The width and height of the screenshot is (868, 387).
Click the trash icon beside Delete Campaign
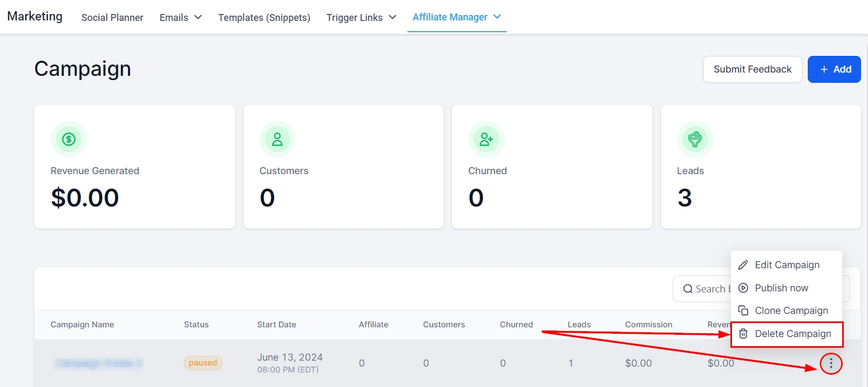coord(743,334)
